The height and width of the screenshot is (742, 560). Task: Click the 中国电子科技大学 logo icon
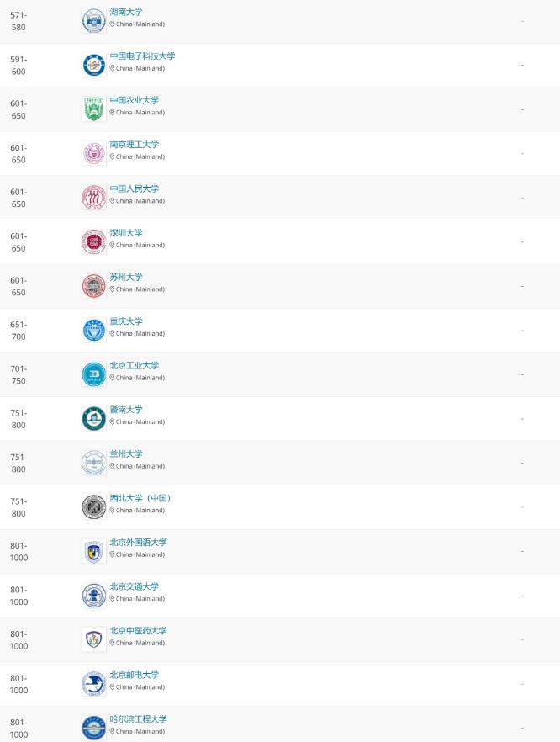click(x=94, y=65)
